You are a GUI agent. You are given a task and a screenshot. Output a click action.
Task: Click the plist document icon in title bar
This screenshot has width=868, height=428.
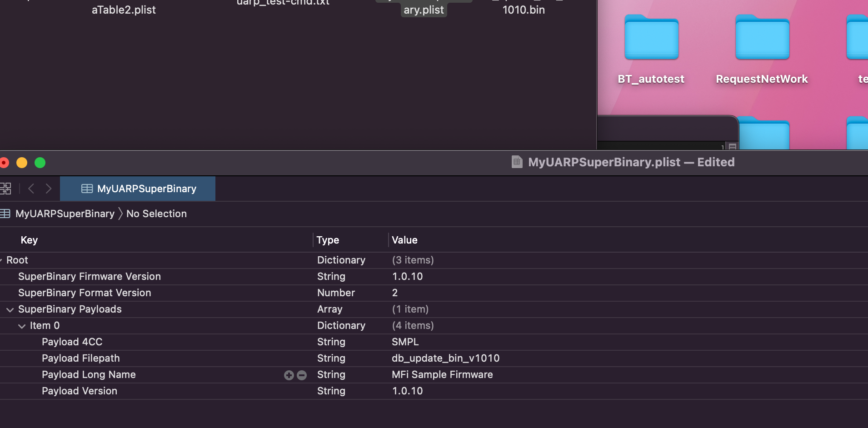click(517, 162)
